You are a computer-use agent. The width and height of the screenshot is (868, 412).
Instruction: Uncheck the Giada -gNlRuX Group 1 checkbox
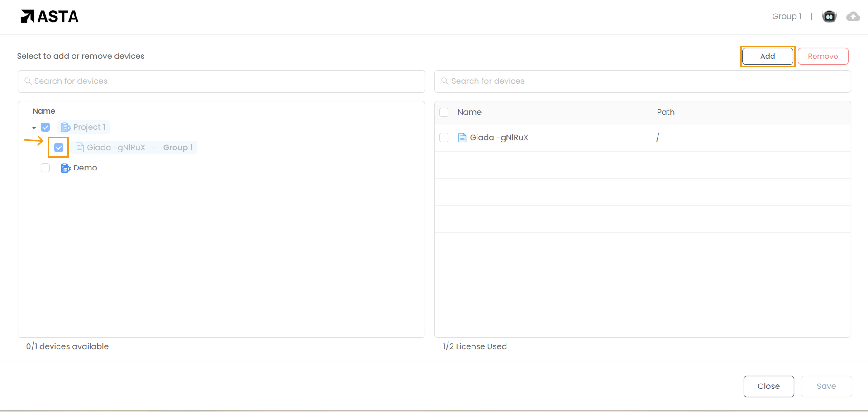click(59, 147)
